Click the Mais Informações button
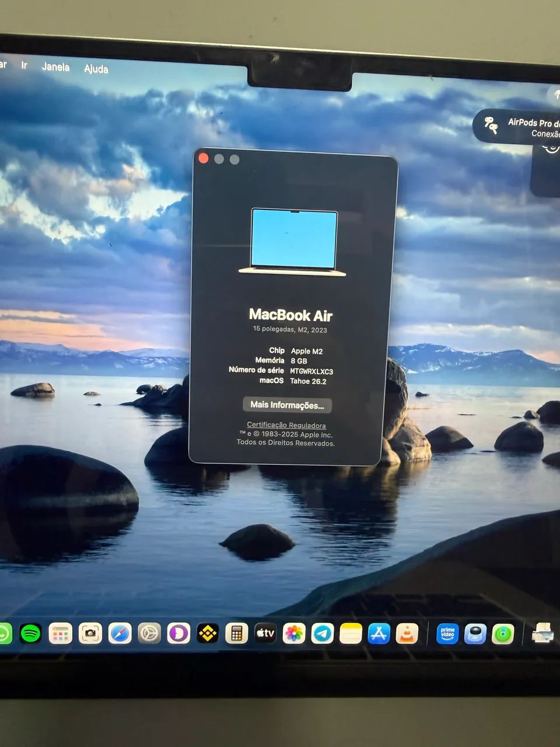The image size is (560, 747). (287, 405)
